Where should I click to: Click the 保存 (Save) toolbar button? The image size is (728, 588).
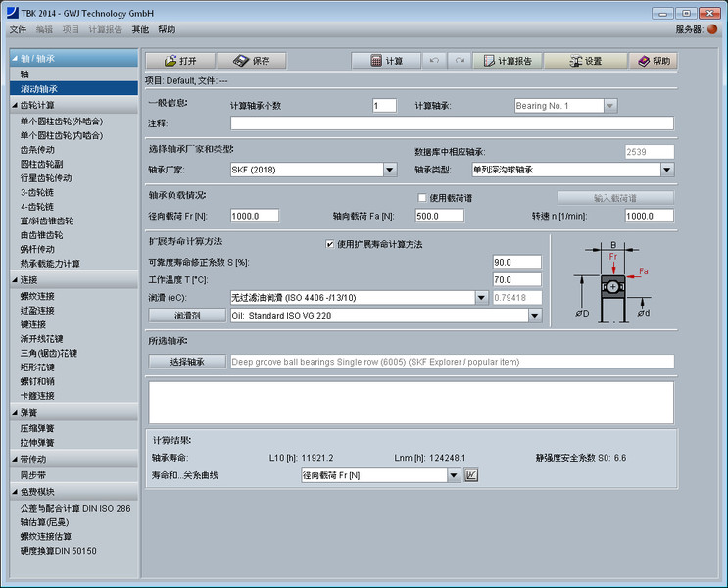[x=251, y=61]
